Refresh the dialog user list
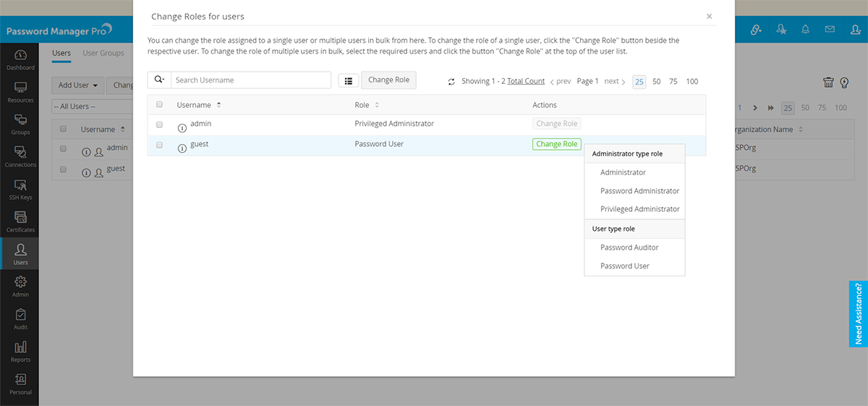868x406 pixels. (451, 81)
